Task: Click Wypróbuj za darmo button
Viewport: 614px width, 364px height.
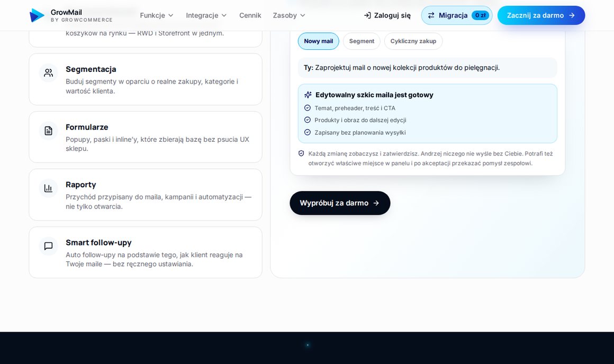Action: [340, 203]
